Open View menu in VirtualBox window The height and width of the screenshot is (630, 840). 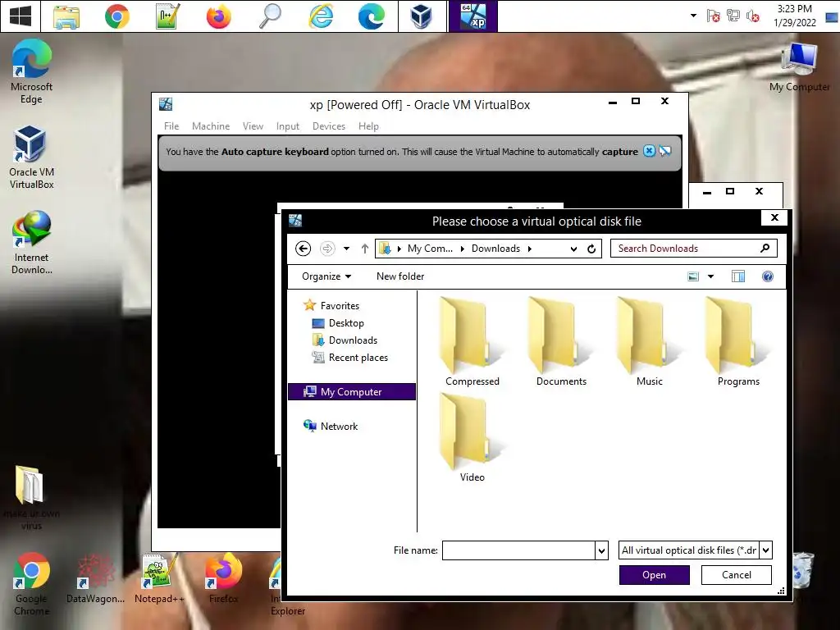[x=253, y=126]
